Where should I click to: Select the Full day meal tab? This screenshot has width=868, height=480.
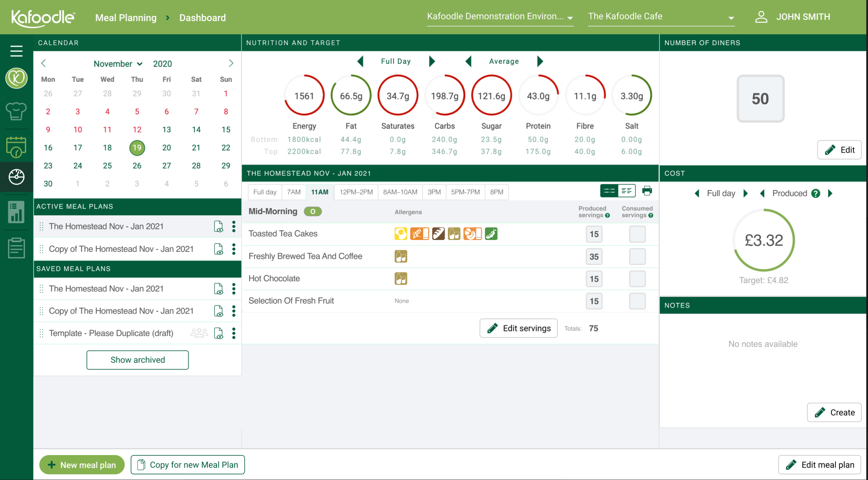point(265,192)
